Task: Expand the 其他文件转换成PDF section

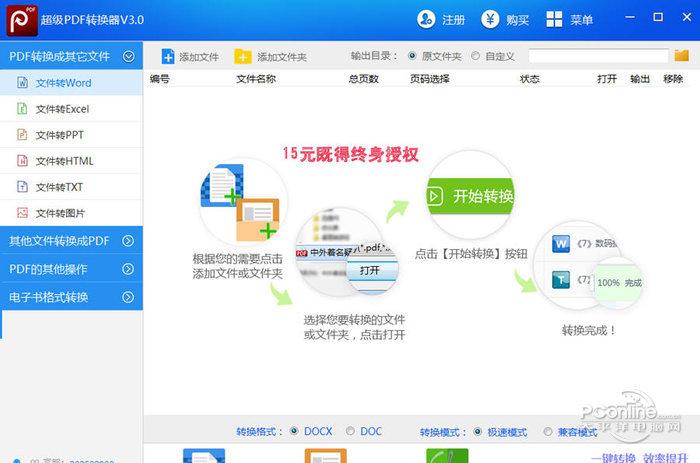Action: click(x=71, y=241)
